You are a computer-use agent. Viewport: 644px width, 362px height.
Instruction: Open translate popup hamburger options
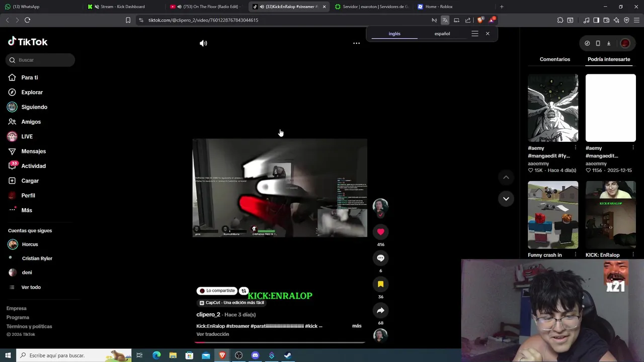(x=474, y=34)
